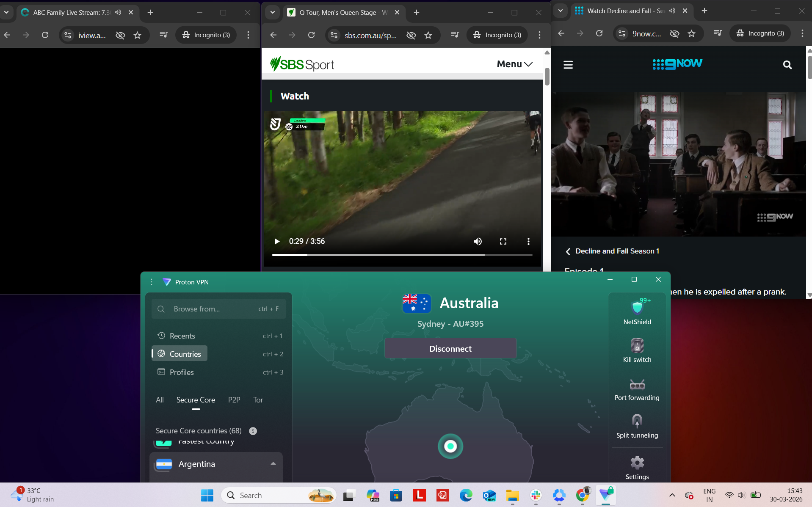Click the Disconnect button
The height and width of the screenshot is (507, 812).
pyautogui.click(x=450, y=348)
